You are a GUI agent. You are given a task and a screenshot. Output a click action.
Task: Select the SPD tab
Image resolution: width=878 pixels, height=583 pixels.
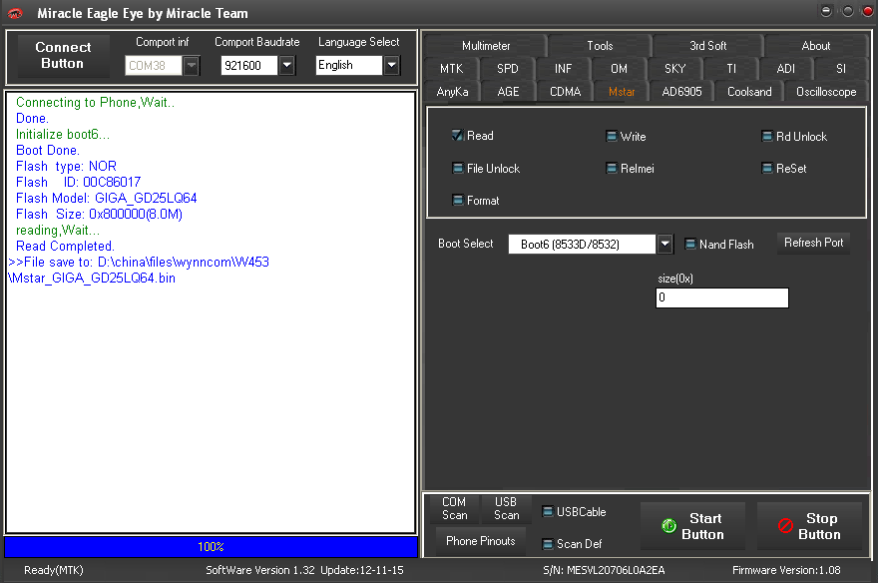click(508, 68)
